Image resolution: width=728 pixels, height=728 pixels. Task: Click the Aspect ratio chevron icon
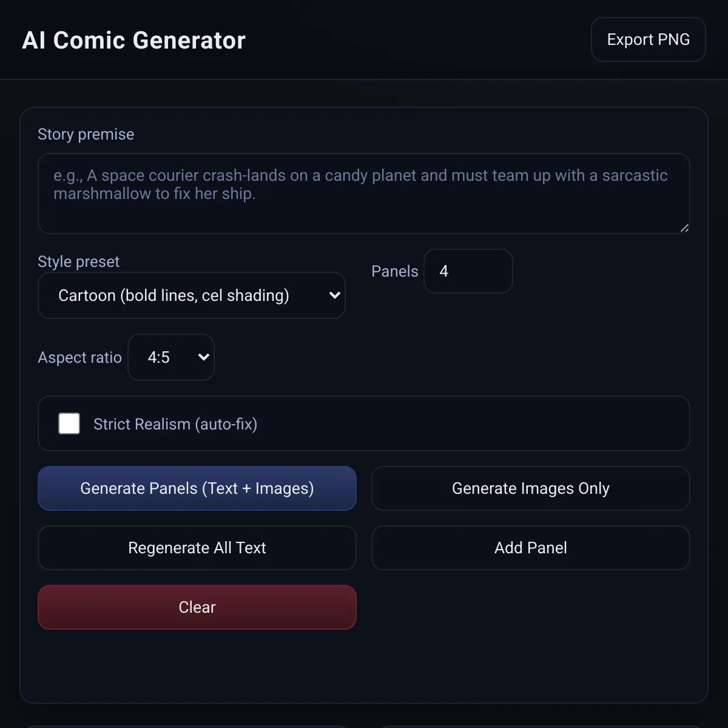(203, 357)
